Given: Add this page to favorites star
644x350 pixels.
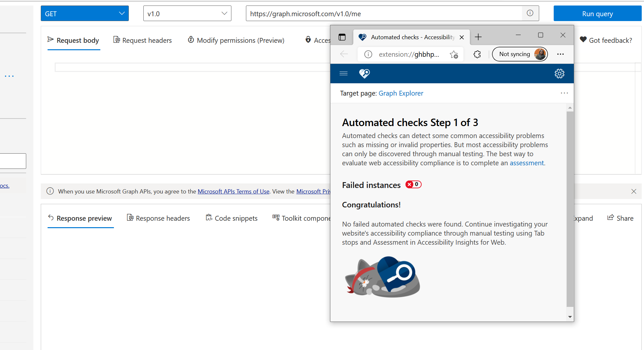Looking at the screenshot, I should click(x=454, y=54).
